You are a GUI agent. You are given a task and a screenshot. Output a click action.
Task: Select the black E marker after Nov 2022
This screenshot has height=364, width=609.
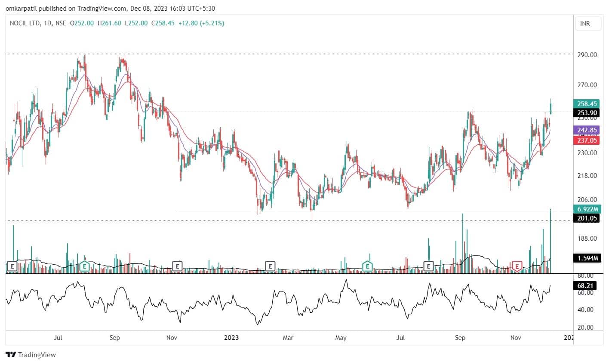[177, 266]
